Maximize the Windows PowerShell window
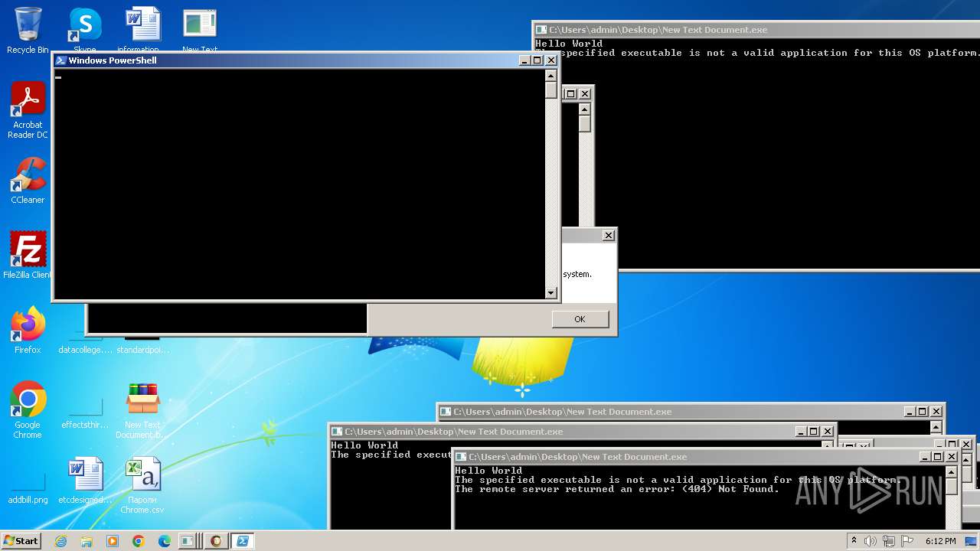Viewport: 980px width, 551px height. (x=537, y=60)
